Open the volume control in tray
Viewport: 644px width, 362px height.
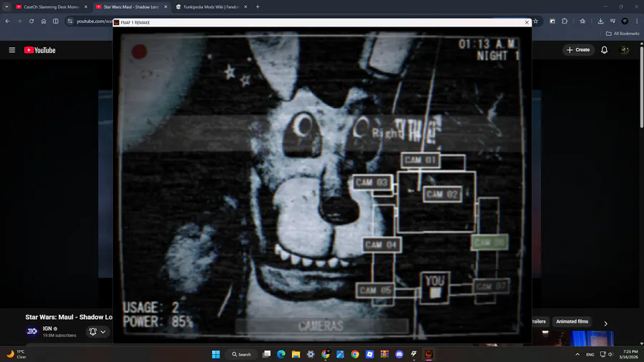pos(610,354)
